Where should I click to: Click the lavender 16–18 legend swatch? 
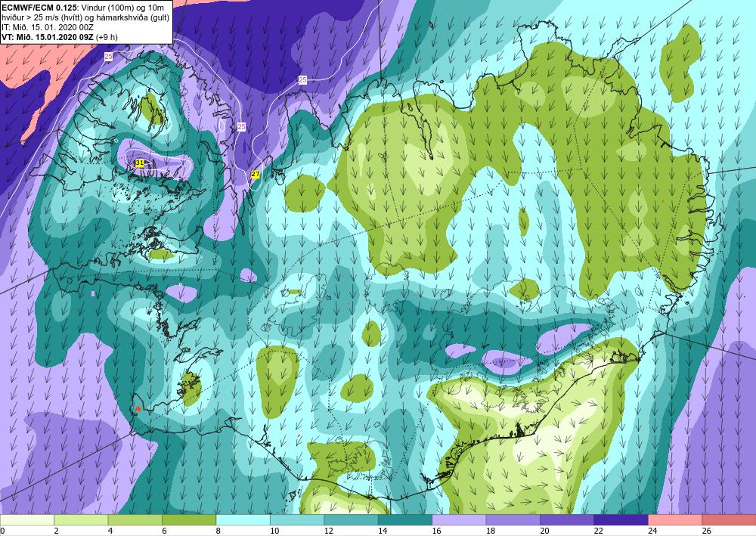459,520
